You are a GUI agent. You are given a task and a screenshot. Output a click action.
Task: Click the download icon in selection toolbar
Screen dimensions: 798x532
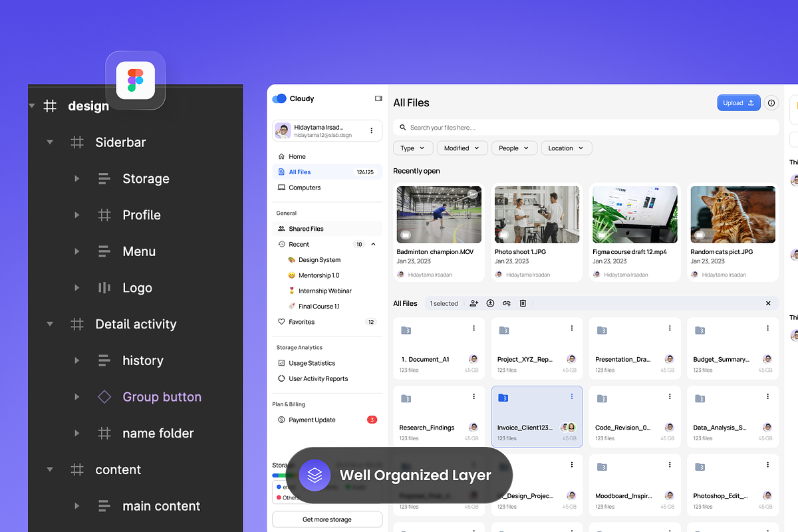490,303
